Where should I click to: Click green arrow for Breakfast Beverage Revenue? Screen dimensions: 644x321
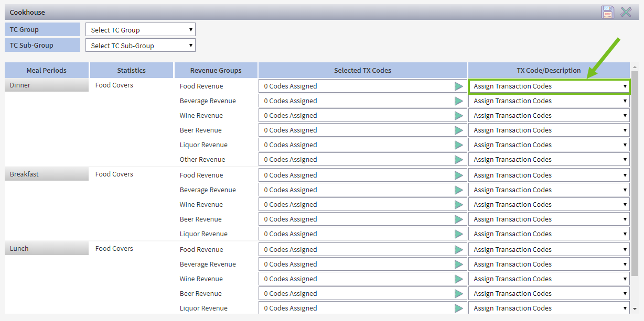point(459,190)
